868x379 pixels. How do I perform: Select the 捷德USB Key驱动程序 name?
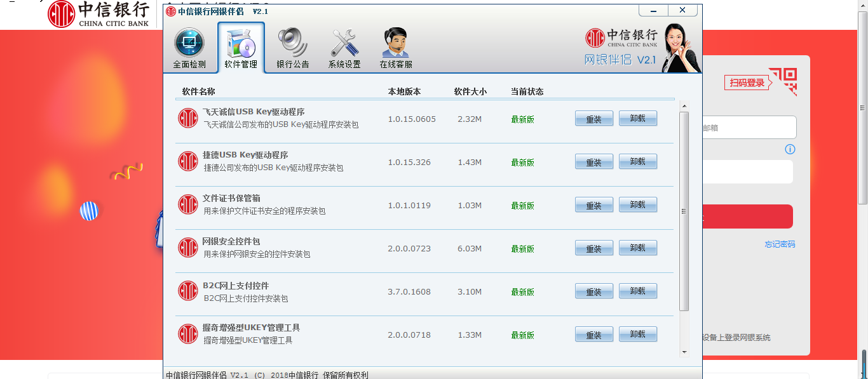(x=245, y=155)
